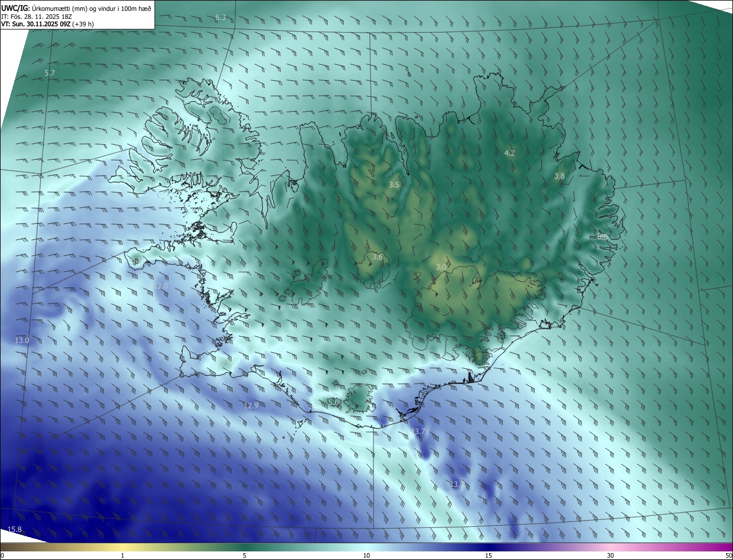Viewport: 733px width, 560px height.
Task: Select the scale tick label 1
Action: coord(123,555)
